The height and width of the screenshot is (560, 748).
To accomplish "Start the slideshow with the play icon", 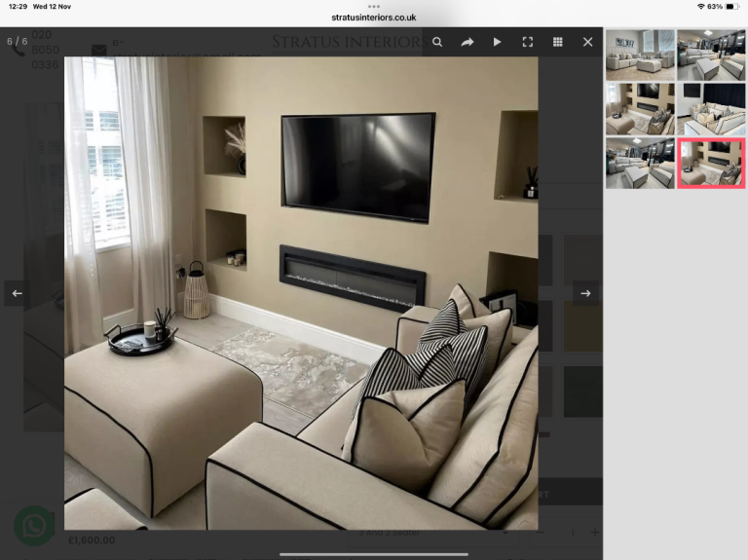I will pyautogui.click(x=498, y=42).
